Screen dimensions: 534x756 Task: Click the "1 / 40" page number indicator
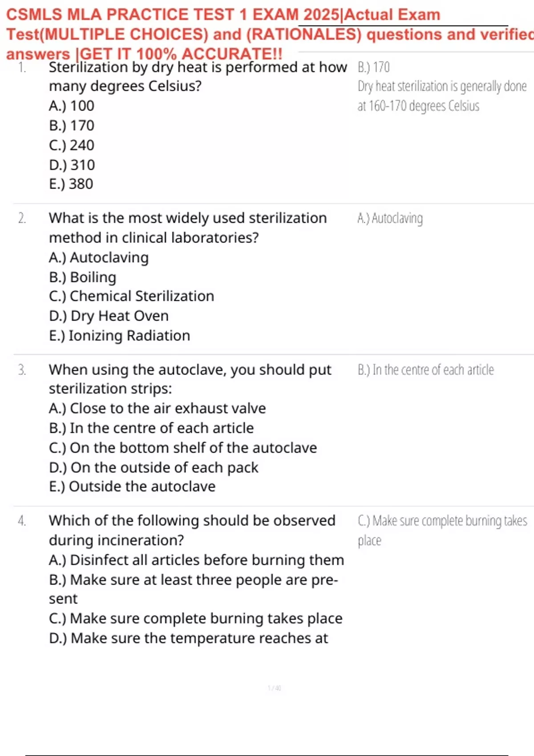[x=274, y=688]
